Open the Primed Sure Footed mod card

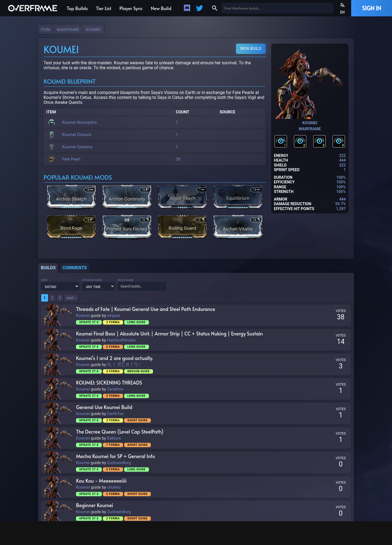pos(127,227)
